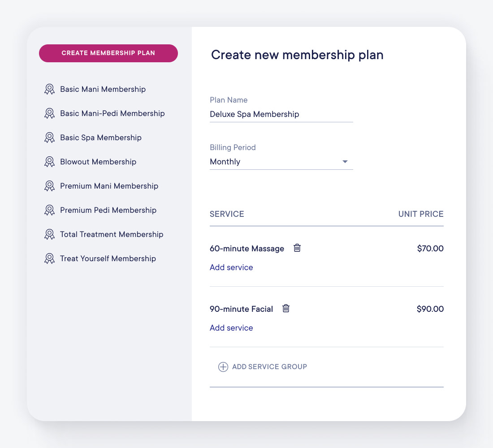
Task: Click Add service under 60-minute Massage
Action: 231,267
